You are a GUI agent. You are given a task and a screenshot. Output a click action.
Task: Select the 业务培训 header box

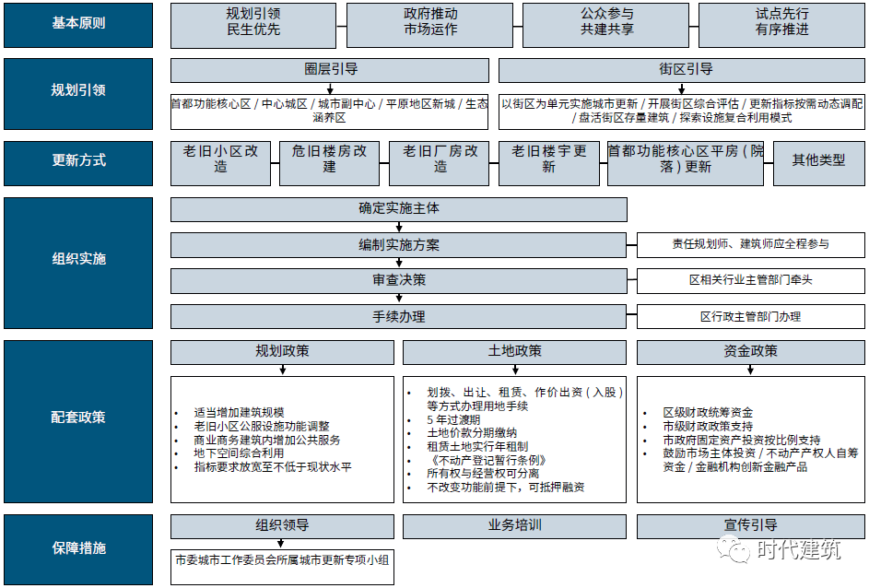pyautogui.click(x=515, y=526)
